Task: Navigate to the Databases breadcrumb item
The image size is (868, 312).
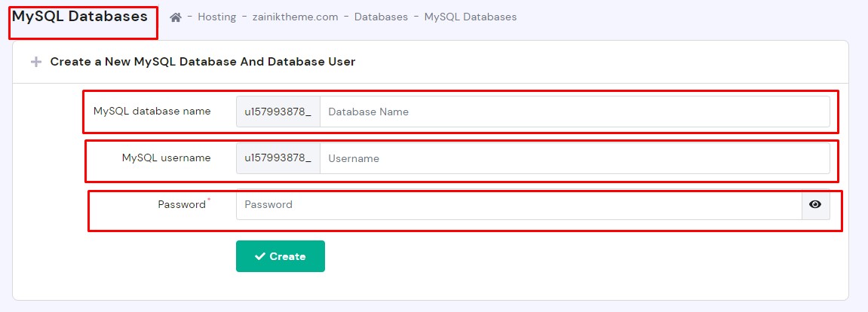Action: point(381,17)
